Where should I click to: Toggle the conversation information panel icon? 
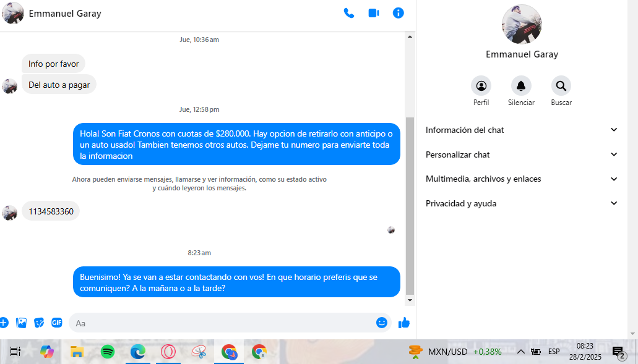click(399, 13)
